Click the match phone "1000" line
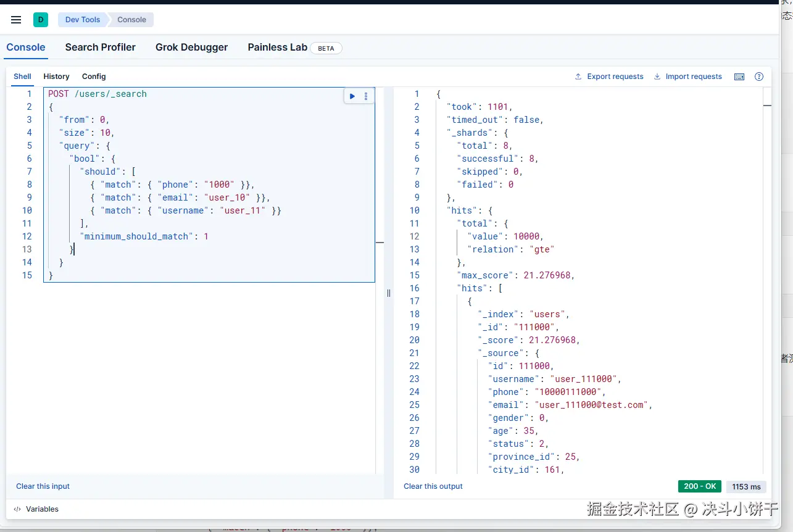Screen dimensions: 793x532 click(172, 185)
